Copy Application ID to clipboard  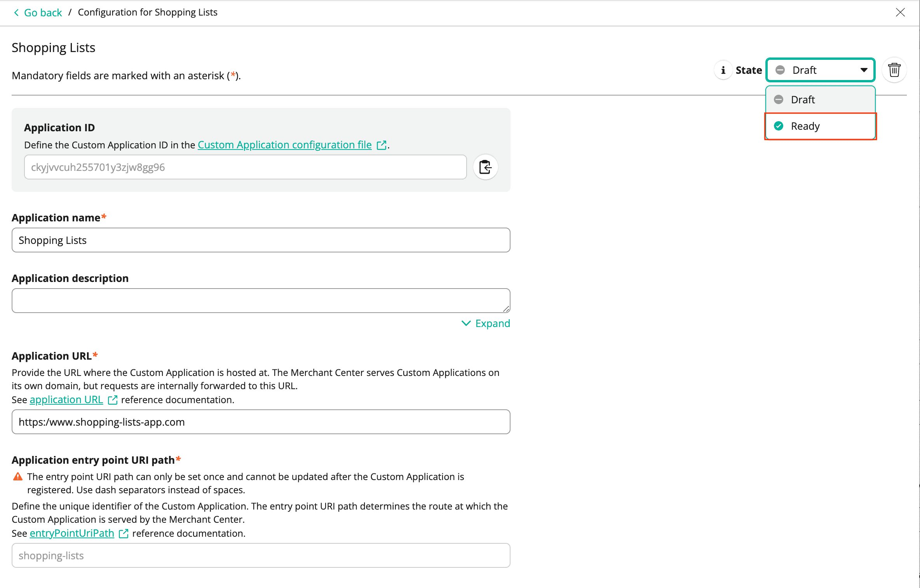tap(485, 167)
